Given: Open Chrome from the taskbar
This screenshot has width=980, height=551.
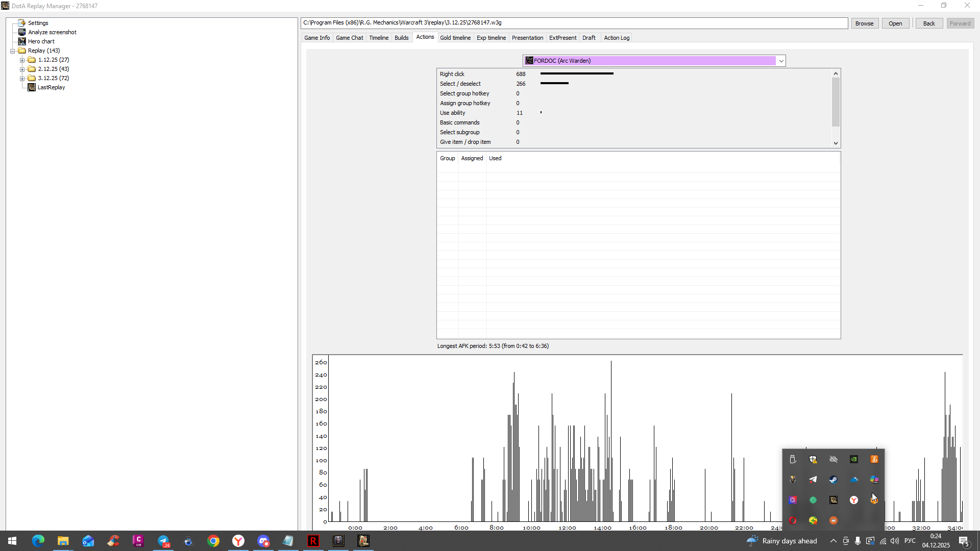Looking at the screenshot, I should point(213,541).
